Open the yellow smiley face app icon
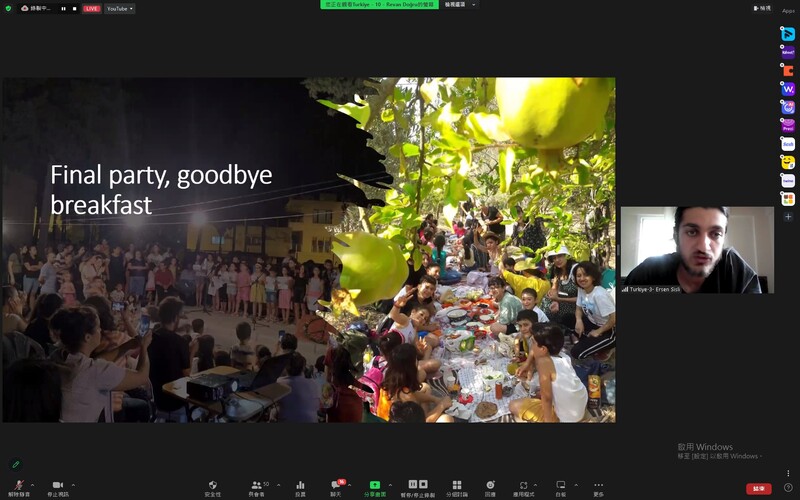Viewport: 800px width, 500px height. pyautogui.click(x=788, y=162)
